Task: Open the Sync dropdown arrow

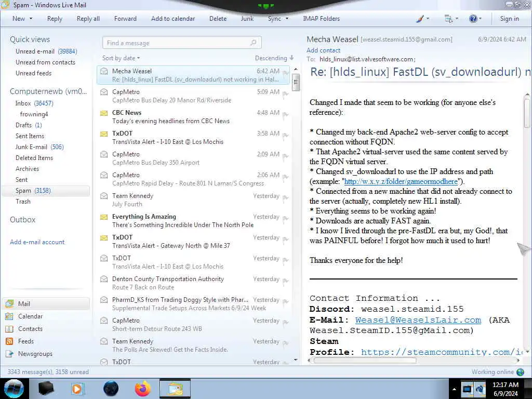Action: click(287, 19)
